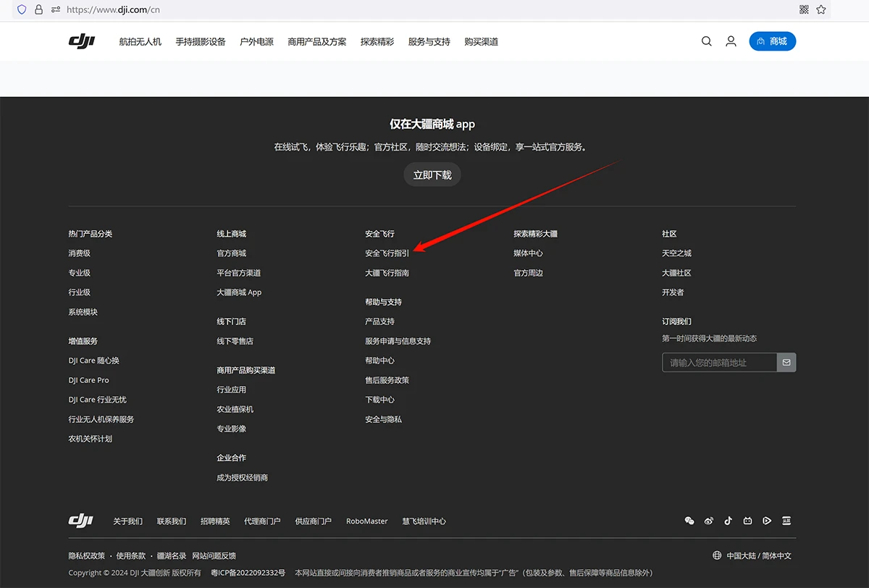This screenshot has height=588, width=869.
Task: Open the Douyin (TikTok) icon in footer
Action: (x=729, y=521)
